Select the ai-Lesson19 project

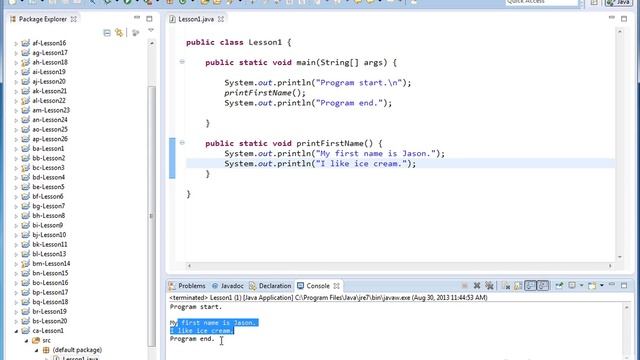[49, 72]
